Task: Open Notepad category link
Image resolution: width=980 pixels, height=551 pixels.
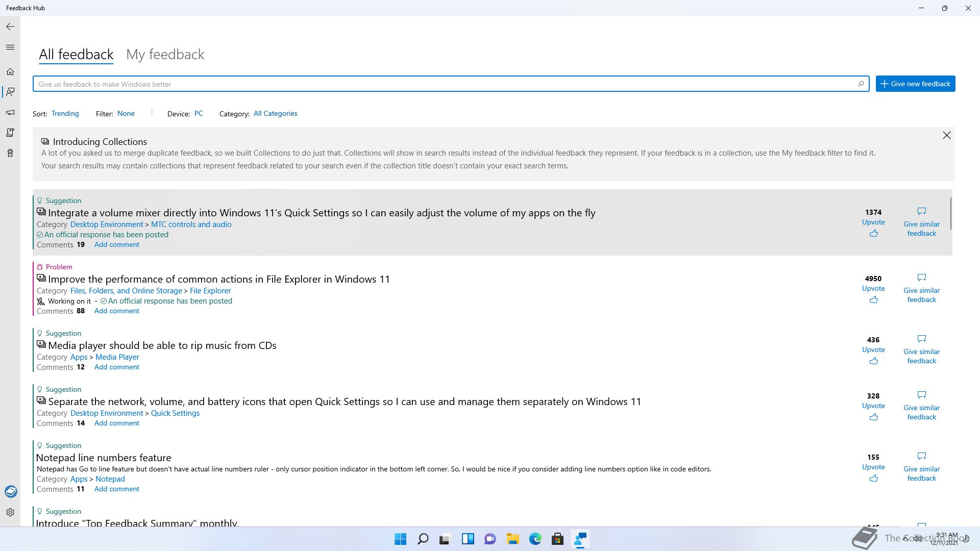Action: click(110, 479)
